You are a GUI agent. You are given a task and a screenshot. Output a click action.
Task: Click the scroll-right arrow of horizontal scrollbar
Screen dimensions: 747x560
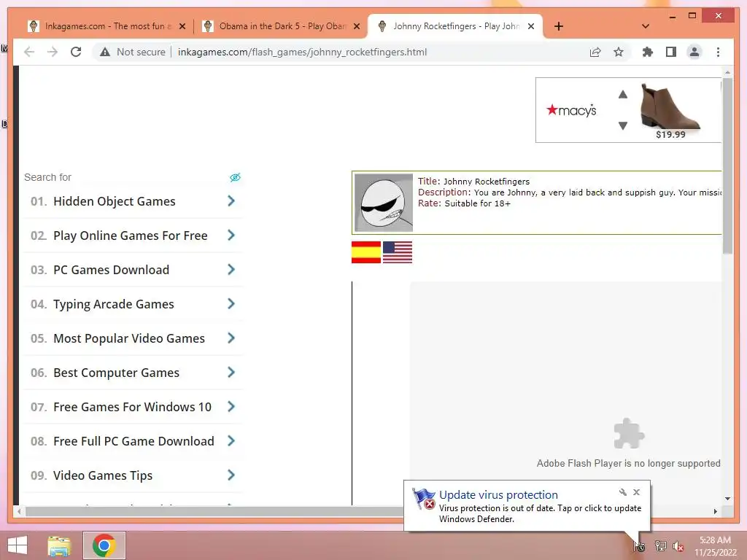click(715, 511)
